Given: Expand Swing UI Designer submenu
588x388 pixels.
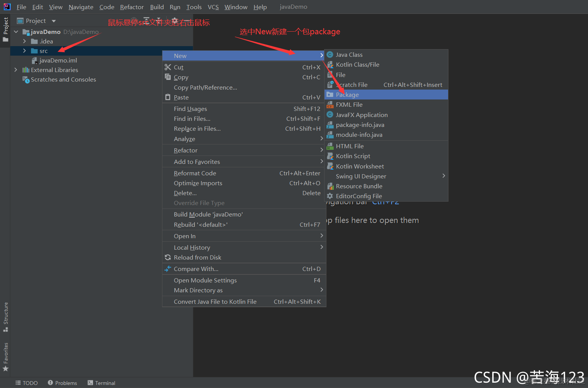Looking at the screenshot, I should 386,176.
